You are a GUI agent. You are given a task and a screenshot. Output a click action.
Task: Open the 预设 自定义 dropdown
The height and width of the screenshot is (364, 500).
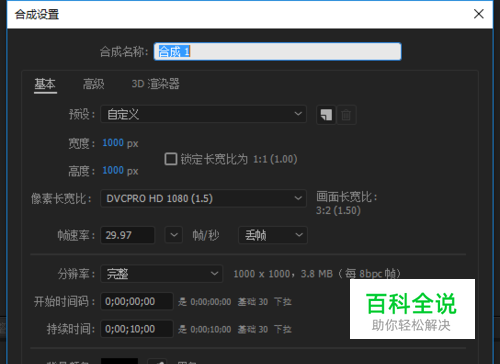click(203, 114)
